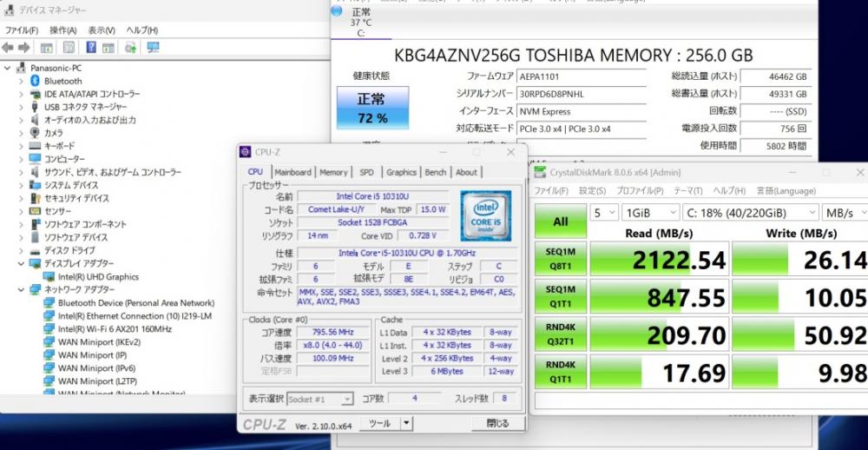
Task: Click the 正常 72% health status box
Action: pyautogui.click(x=372, y=108)
